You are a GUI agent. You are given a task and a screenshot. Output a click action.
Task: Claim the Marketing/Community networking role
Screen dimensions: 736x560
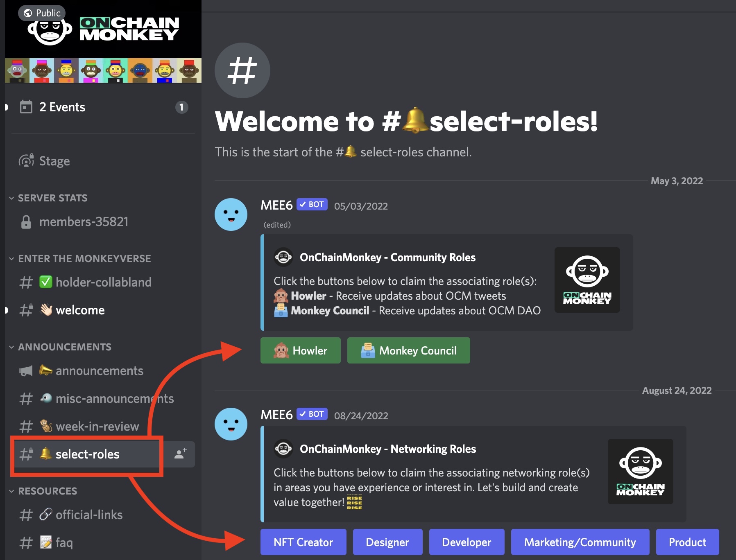click(580, 542)
